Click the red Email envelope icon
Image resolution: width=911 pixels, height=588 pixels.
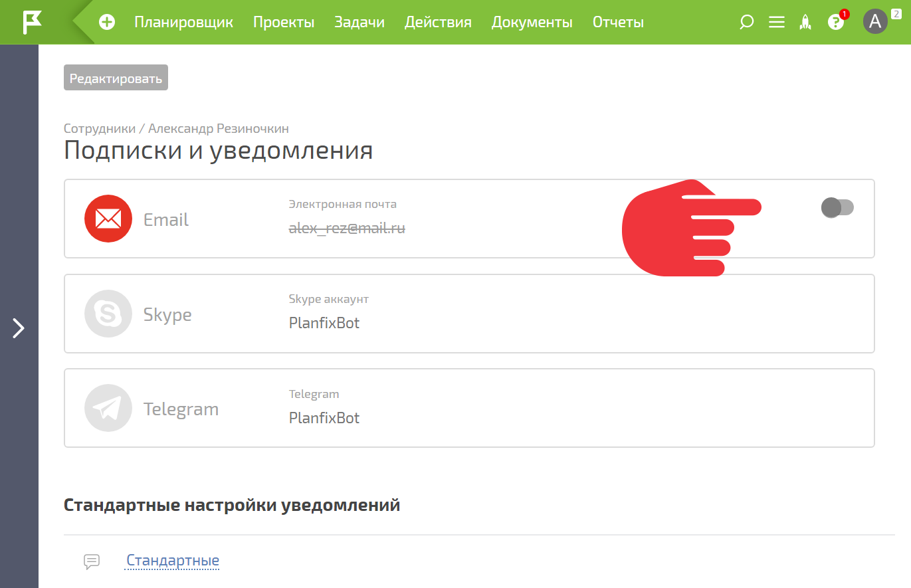108,219
